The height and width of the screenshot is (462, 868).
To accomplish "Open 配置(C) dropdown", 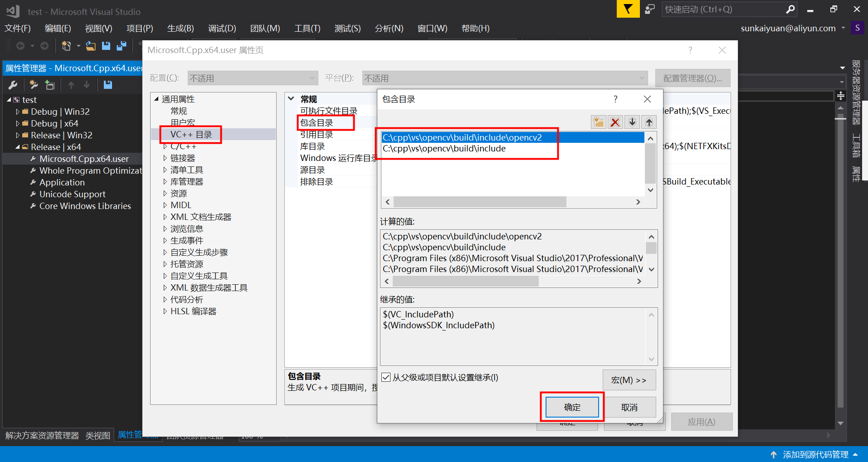I will [253, 78].
